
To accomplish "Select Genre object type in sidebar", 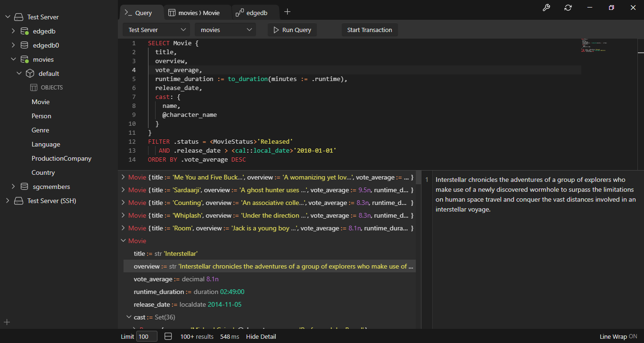I will coord(41,130).
